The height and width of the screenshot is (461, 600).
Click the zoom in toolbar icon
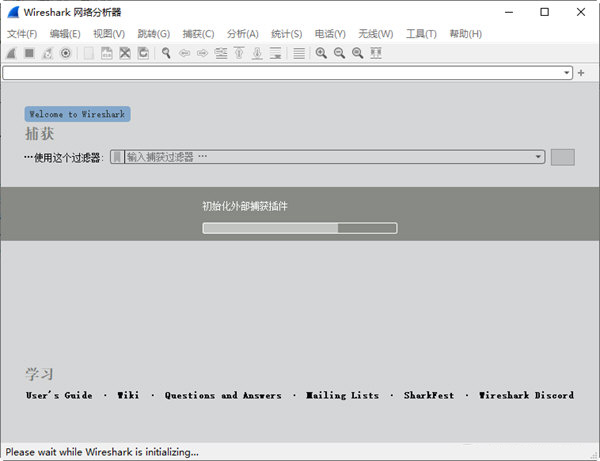pyautogui.click(x=321, y=53)
